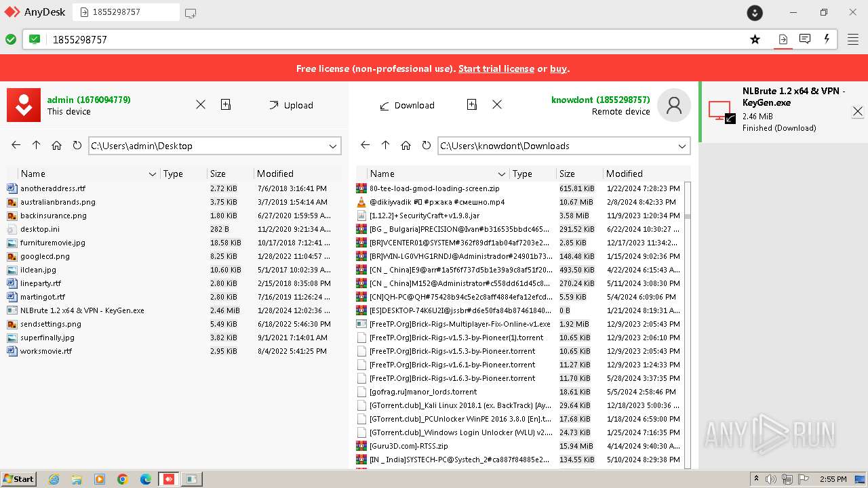Viewport: 868px width, 488px height.
Task: Click the local device AnyDesk download icon
Action: (24, 105)
